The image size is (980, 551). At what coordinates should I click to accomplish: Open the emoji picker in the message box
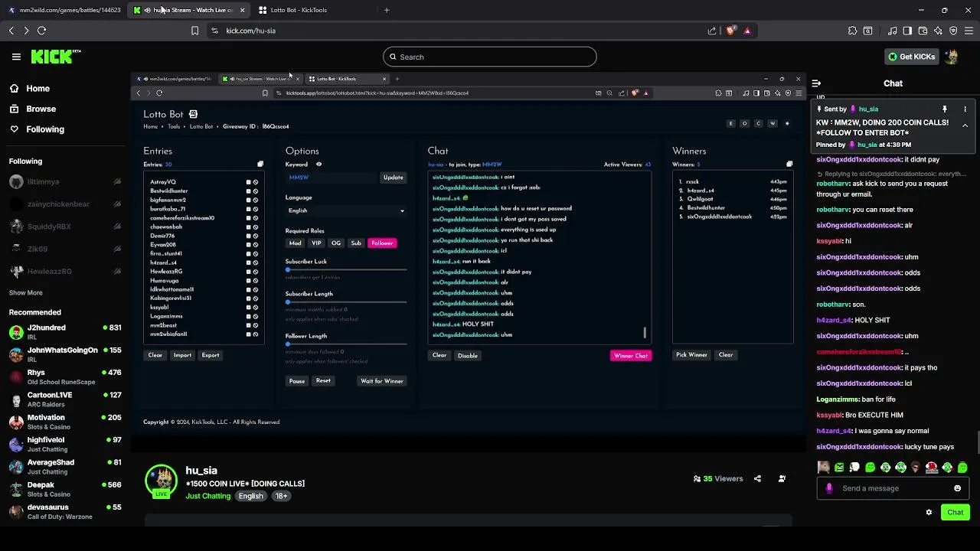click(957, 488)
